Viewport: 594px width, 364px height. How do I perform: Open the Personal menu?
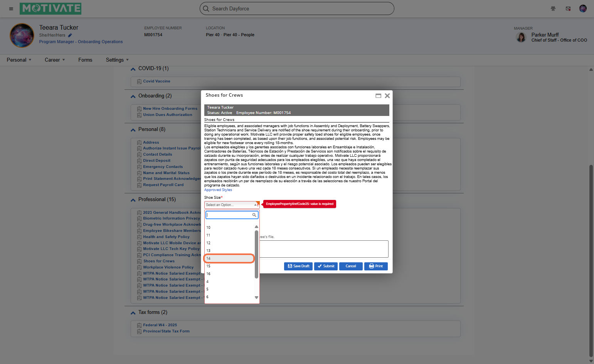(x=19, y=60)
